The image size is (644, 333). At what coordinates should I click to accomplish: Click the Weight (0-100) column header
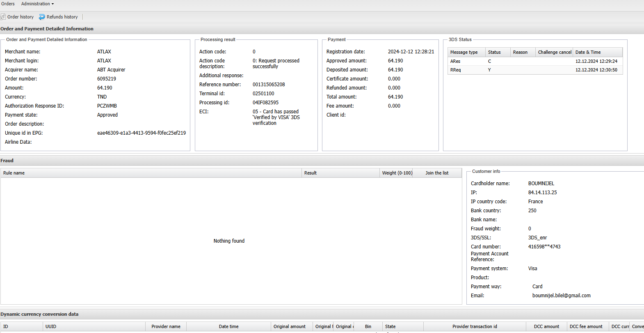(x=397, y=173)
